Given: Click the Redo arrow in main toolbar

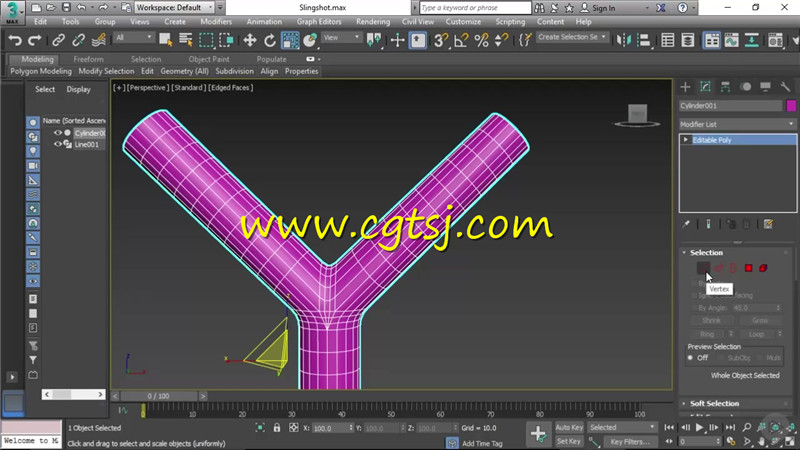Looking at the screenshot, I should [x=35, y=40].
